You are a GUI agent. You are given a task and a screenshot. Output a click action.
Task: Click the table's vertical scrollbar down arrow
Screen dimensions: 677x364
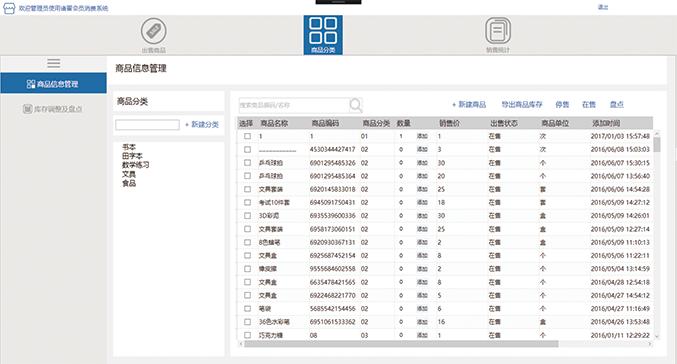tap(657, 336)
